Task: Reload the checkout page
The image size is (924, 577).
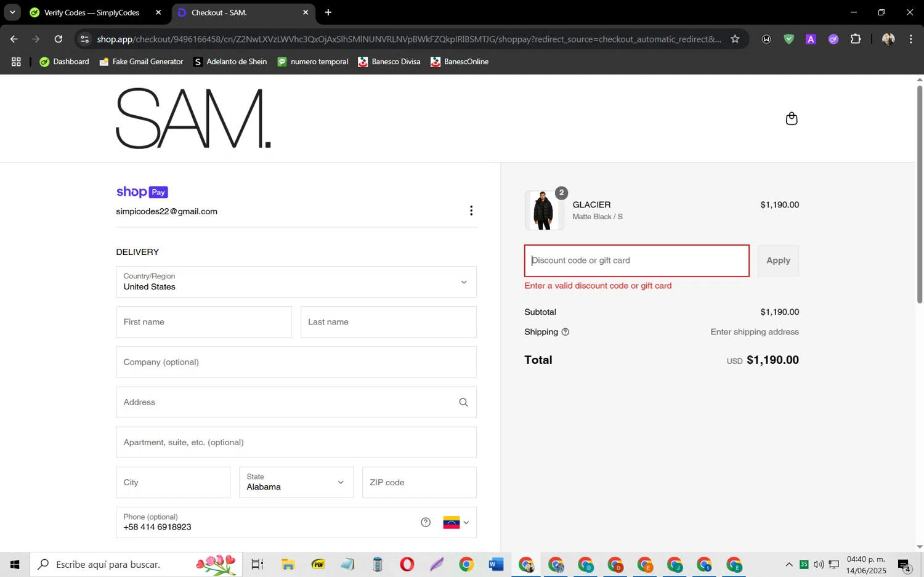Action: (59, 39)
